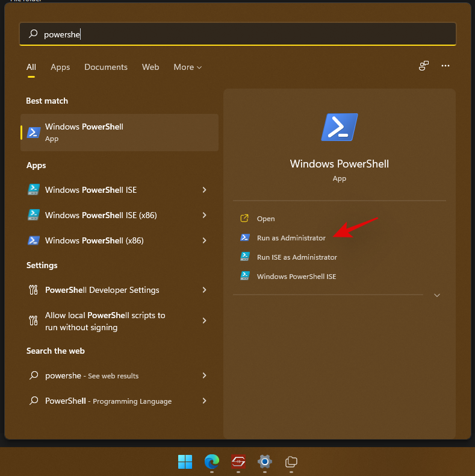
Task: Open the More filter dropdown
Action: [x=187, y=67]
